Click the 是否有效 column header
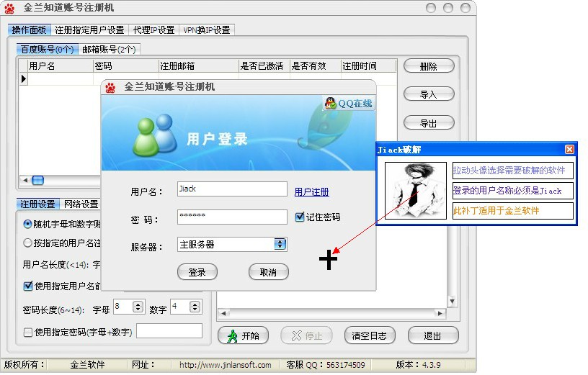Image resolution: width=588 pixels, height=375 pixels. 316,66
